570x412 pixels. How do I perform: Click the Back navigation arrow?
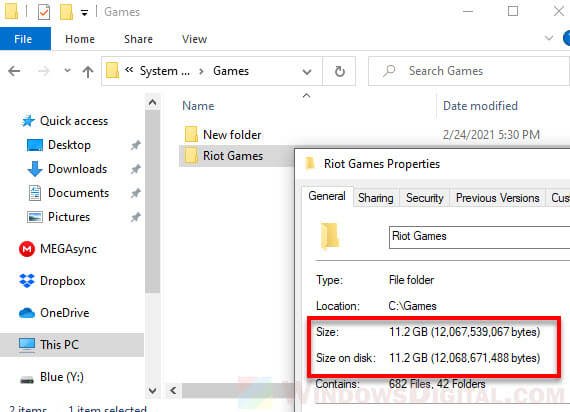click(x=14, y=71)
